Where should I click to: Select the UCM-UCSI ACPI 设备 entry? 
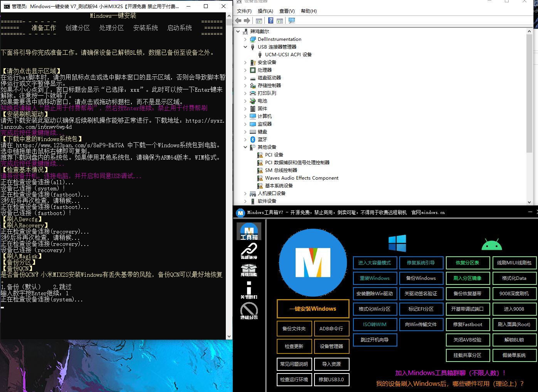click(288, 54)
